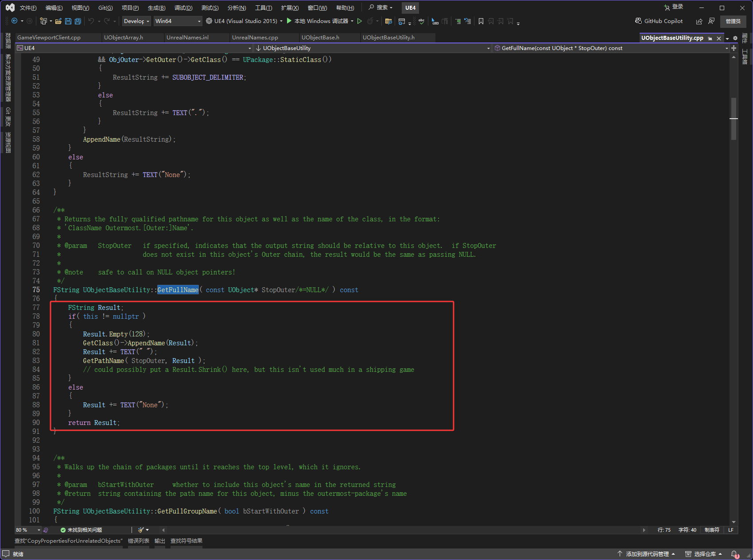Close the UObjectBaseUtility.cpp tab
753x560 pixels.
719,38
